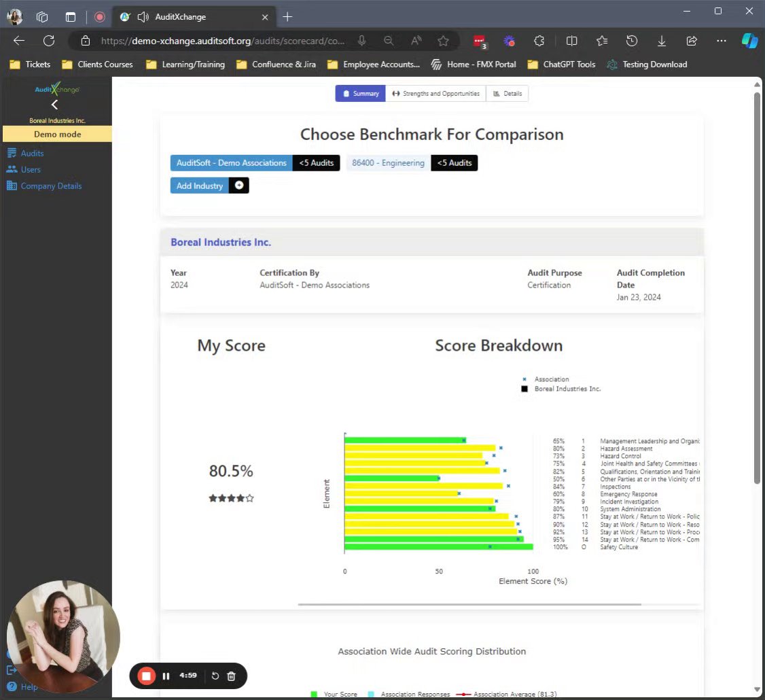Toggle Association Average (81.3) legend entry
This screenshot has width=765, height=700.
tap(506, 694)
